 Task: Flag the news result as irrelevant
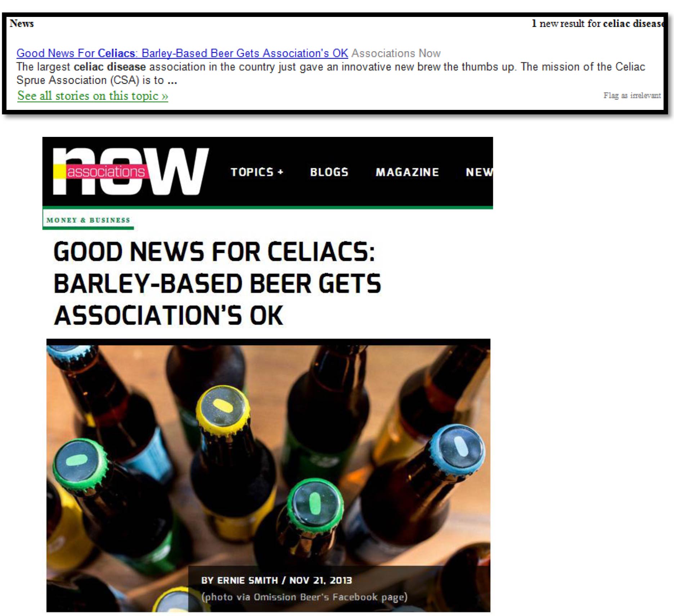tap(632, 95)
